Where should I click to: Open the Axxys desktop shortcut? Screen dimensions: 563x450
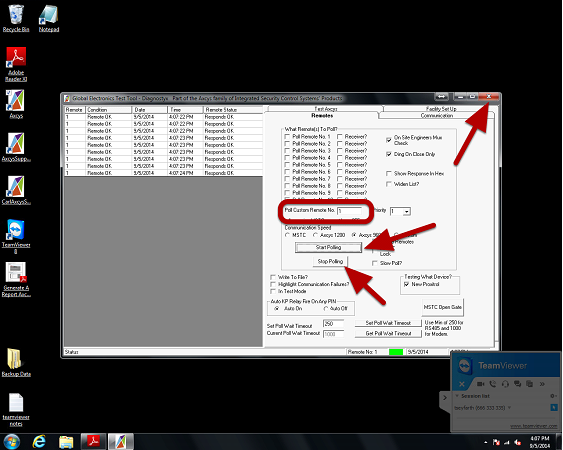(16, 104)
